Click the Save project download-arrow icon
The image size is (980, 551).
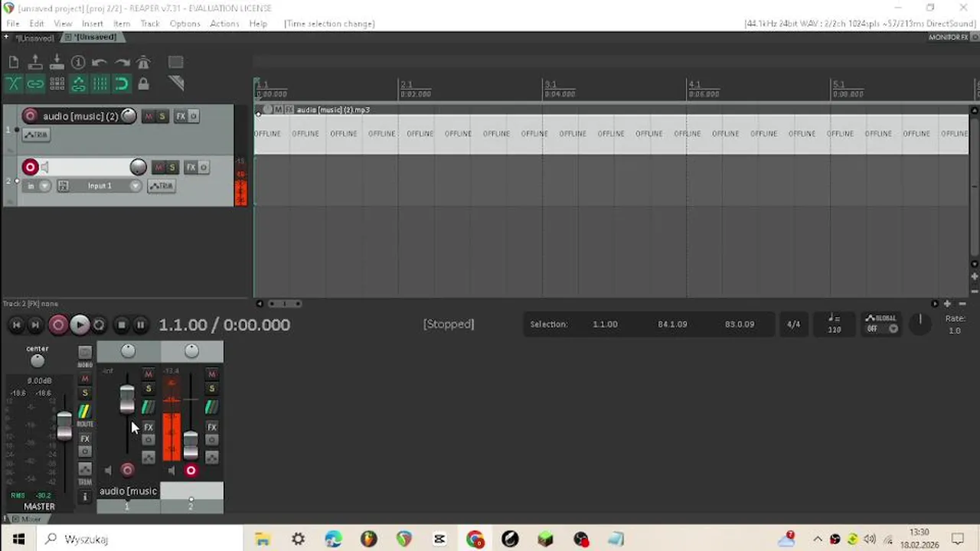(57, 63)
